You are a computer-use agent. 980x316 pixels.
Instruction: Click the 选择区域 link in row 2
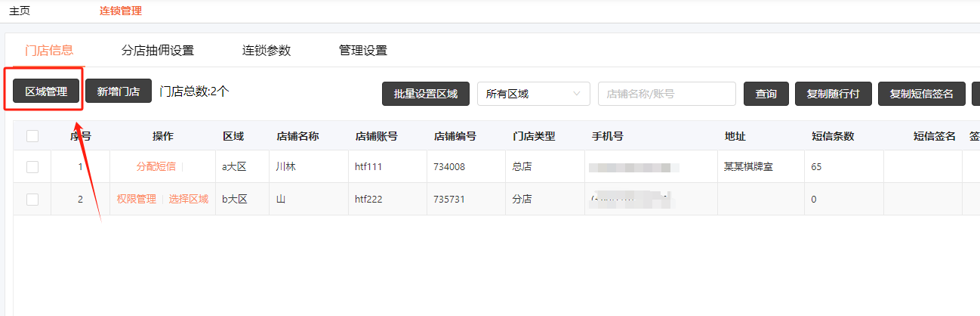tap(188, 200)
